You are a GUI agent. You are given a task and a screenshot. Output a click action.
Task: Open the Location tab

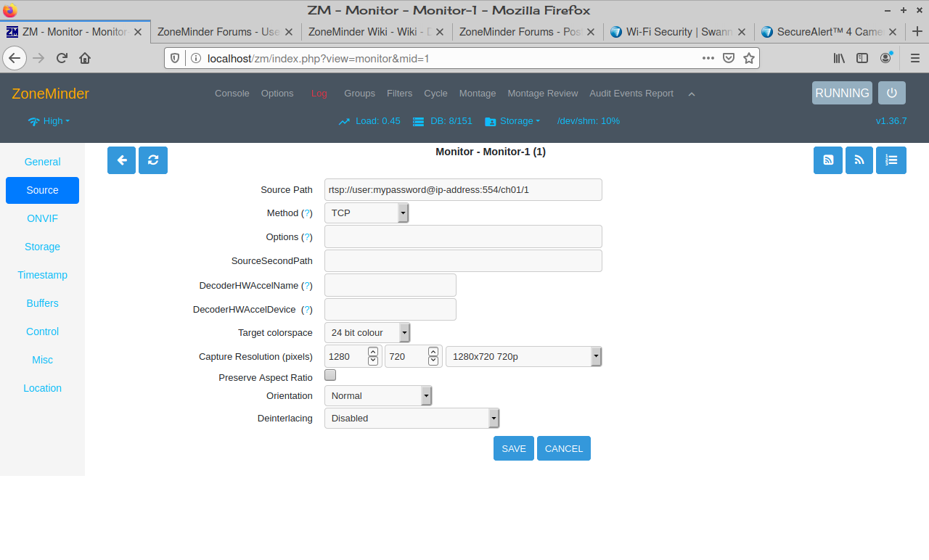pos(42,388)
